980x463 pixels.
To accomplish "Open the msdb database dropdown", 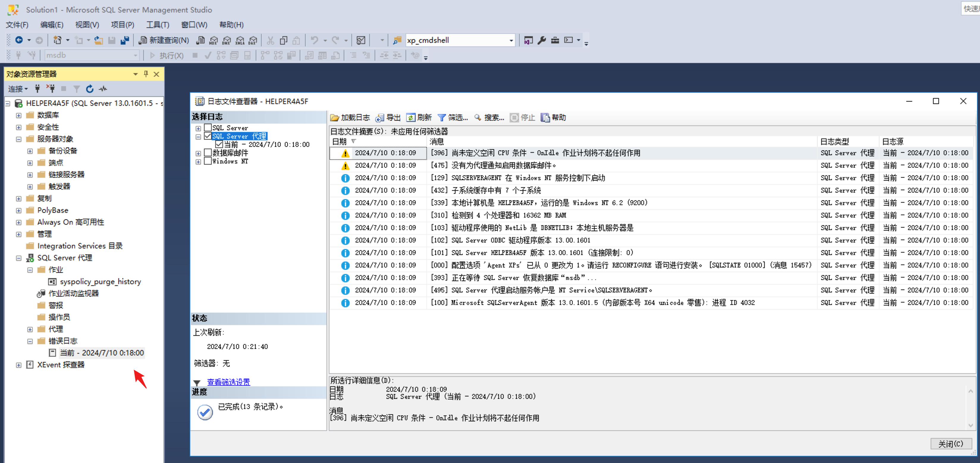I will [136, 55].
